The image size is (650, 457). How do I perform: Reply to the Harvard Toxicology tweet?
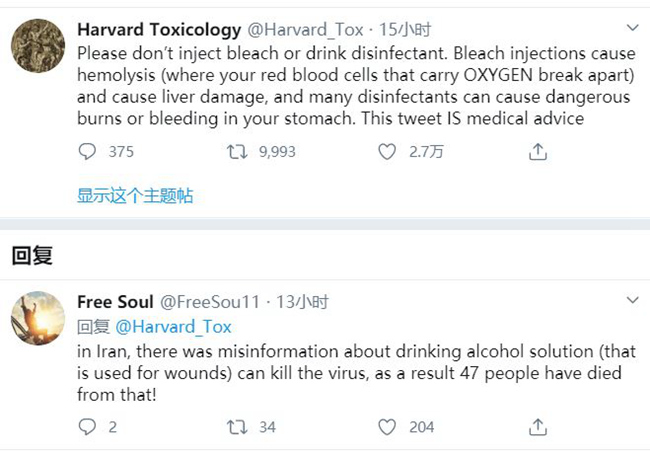coord(88,152)
